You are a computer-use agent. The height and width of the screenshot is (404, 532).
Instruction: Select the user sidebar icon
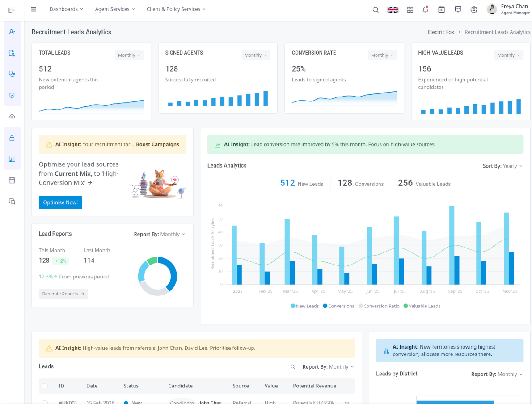[12, 32]
